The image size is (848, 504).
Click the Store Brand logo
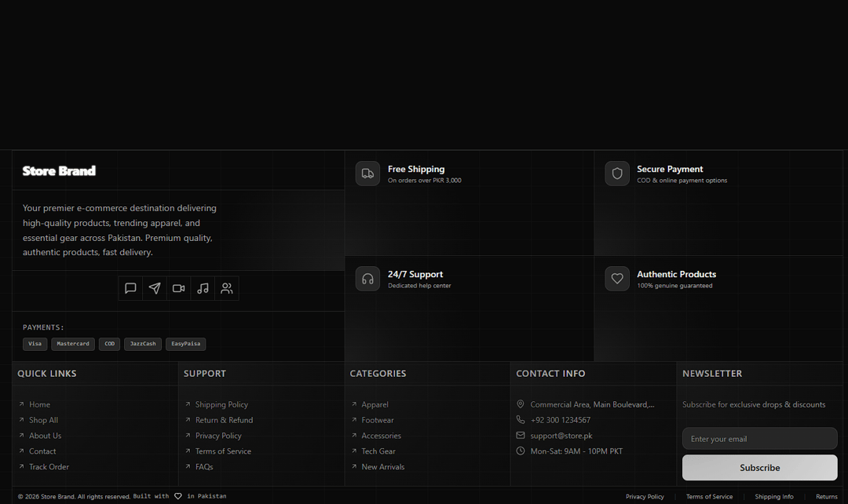(59, 171)
